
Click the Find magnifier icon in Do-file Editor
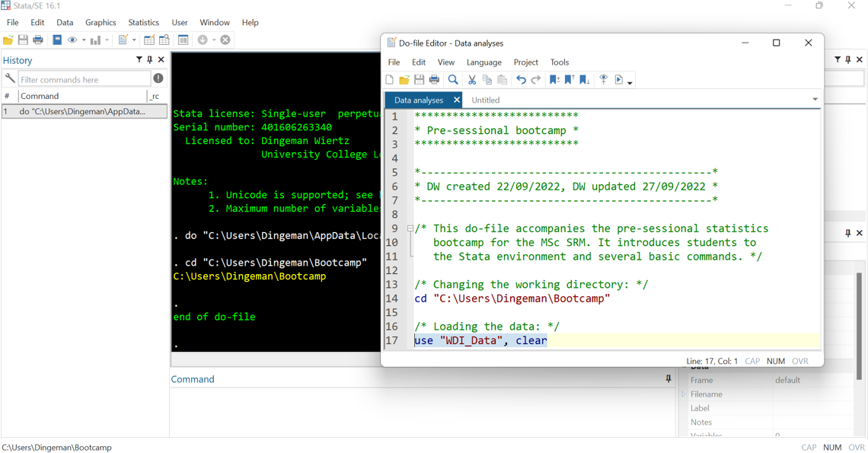point(453,80)
